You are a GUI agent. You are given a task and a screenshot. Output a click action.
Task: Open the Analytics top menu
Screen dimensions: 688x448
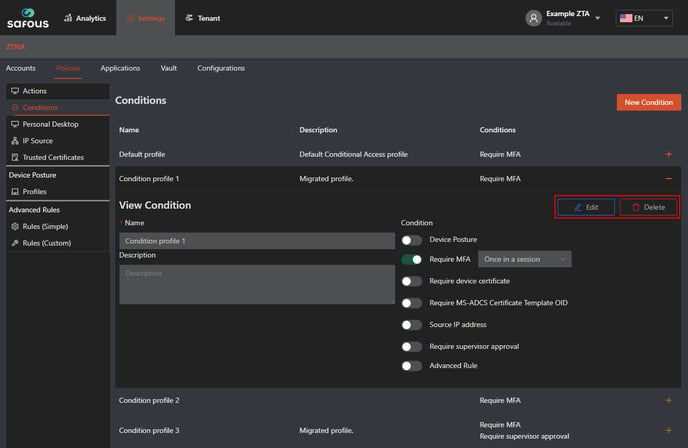(x=84, y=18)
